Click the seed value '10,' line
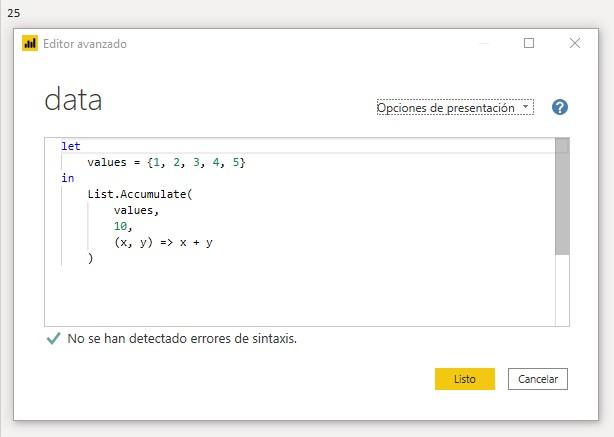The image size is (614, 437). pos(124,226)
